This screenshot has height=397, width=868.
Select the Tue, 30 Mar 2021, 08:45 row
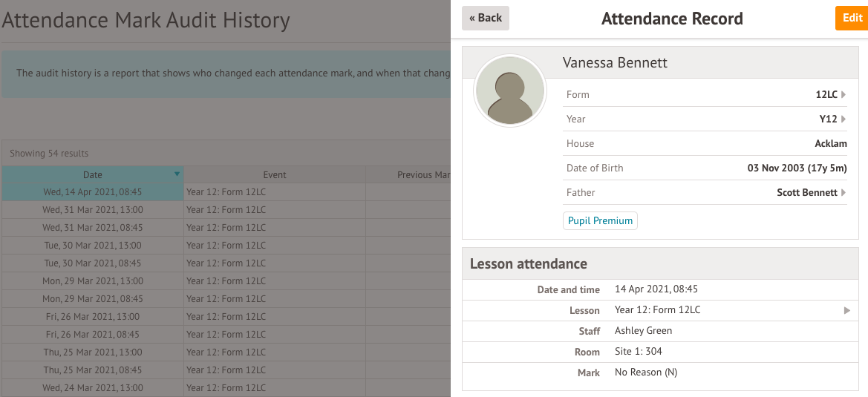226,263
